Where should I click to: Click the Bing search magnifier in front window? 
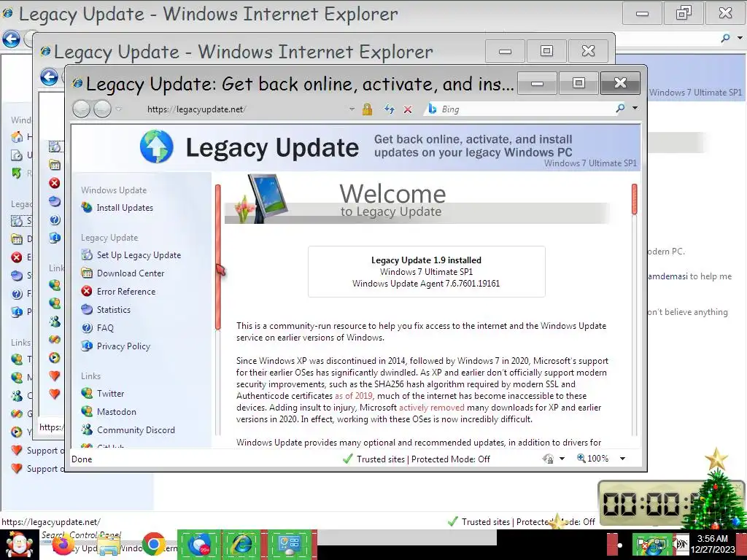point(620,109)
